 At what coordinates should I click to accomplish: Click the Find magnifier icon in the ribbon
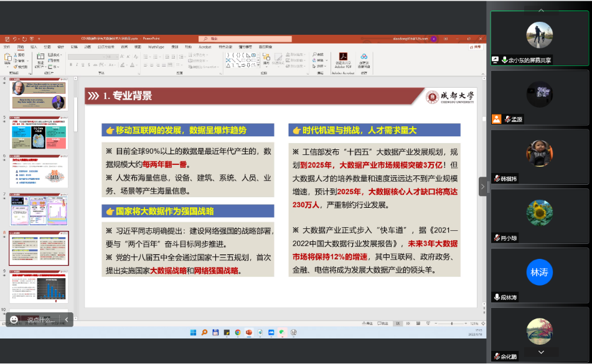[314, 54]
